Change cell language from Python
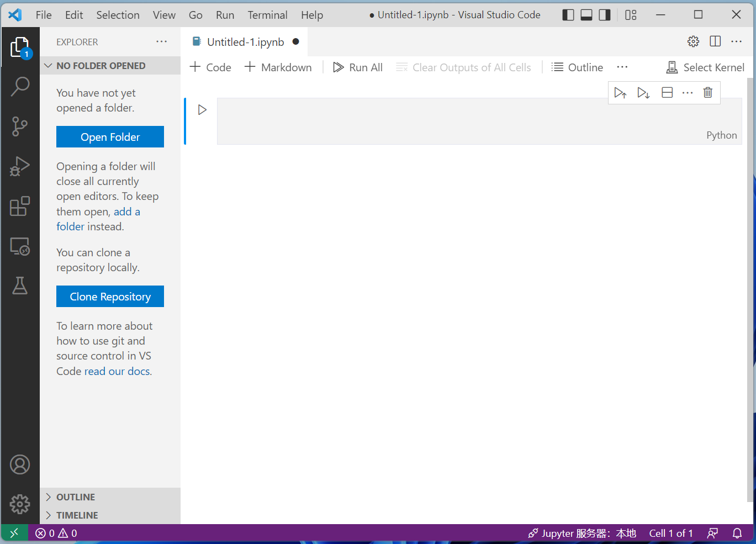Image resolution: width=756 pixels, height=544 pixels. (x=722, y=135)
